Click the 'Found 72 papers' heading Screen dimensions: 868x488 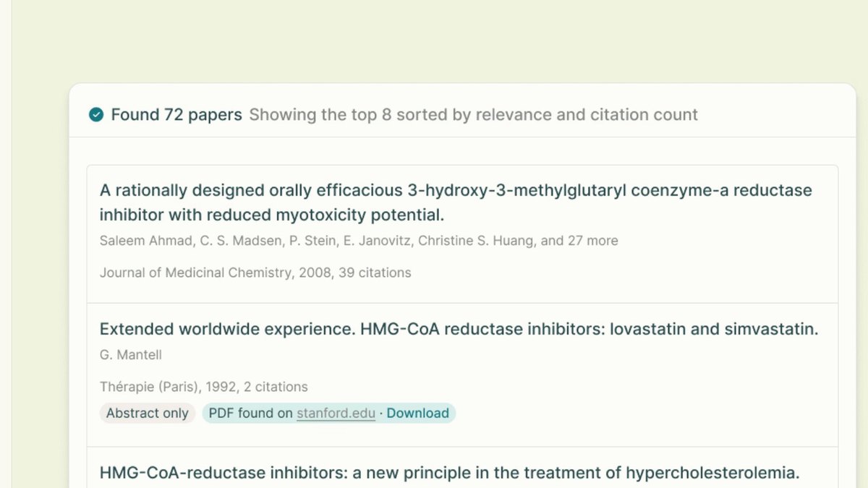point(176,115)
